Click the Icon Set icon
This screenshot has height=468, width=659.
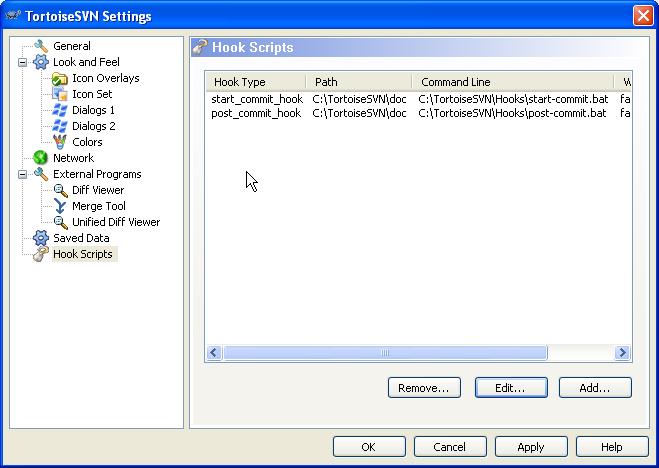[60, 94]
